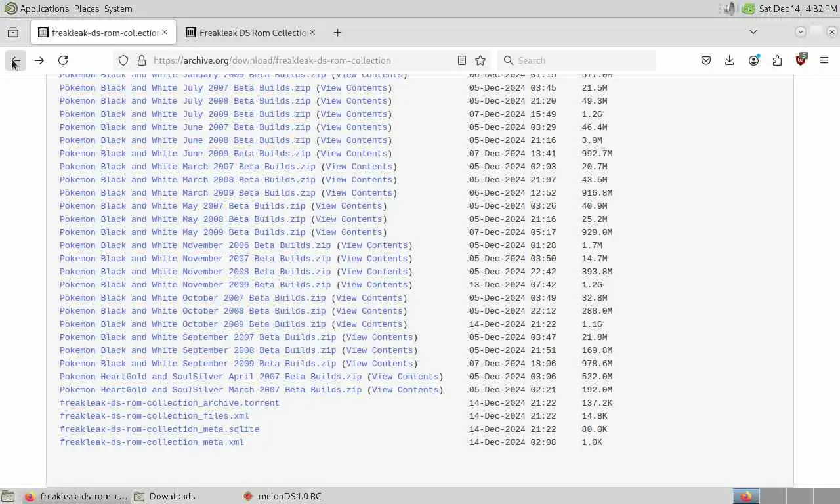This screenshot has width=840, height=504.
Task: Download HeartGold and SoulSilver April 2007 Beta Builds.zip
Action: coord(211,377)
